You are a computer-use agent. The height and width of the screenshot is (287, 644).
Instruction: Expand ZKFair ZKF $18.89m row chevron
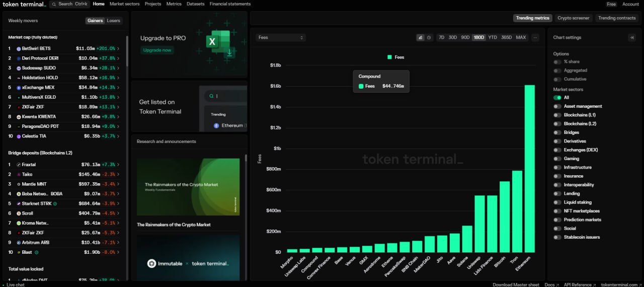click(118, 107)
